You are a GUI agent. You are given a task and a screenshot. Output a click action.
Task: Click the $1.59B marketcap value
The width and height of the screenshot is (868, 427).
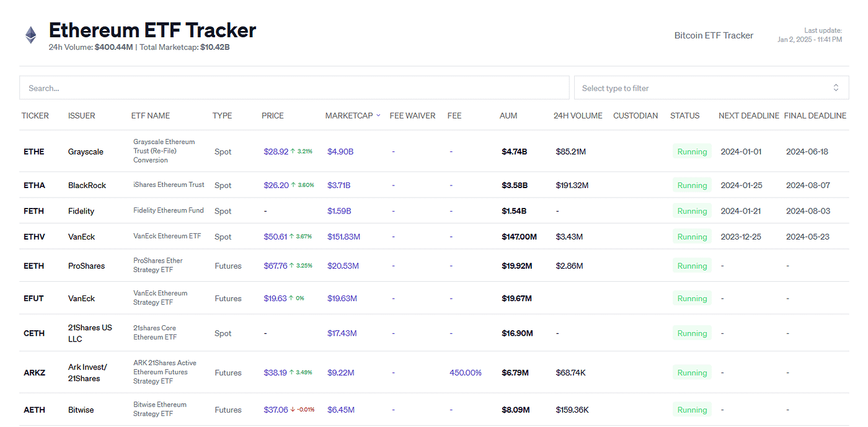point(339,211)
